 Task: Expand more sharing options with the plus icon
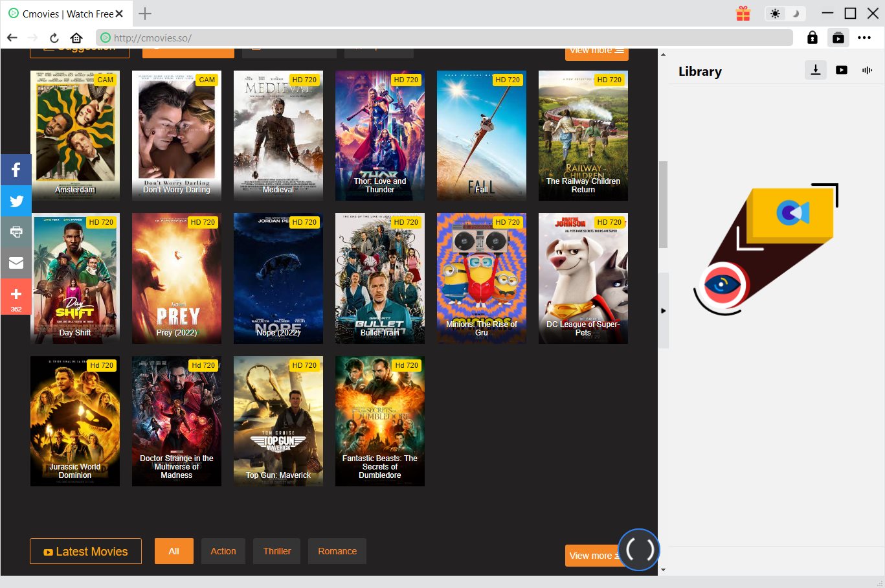16,297
